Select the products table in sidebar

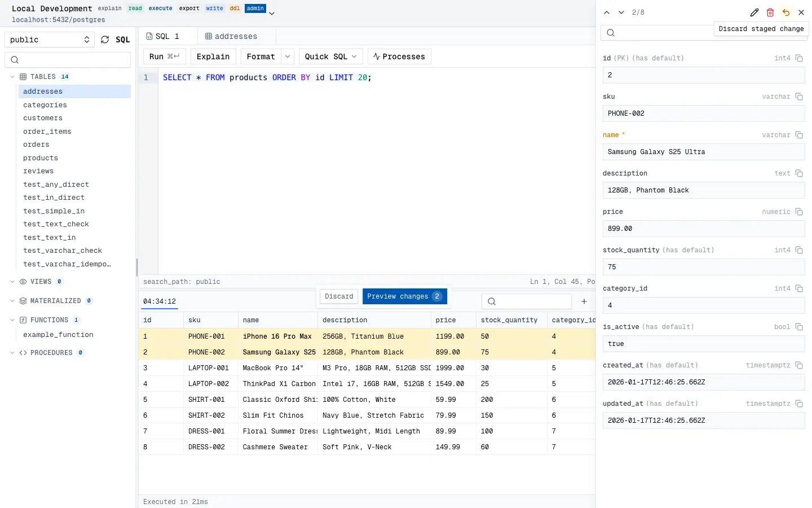point(41,158)
